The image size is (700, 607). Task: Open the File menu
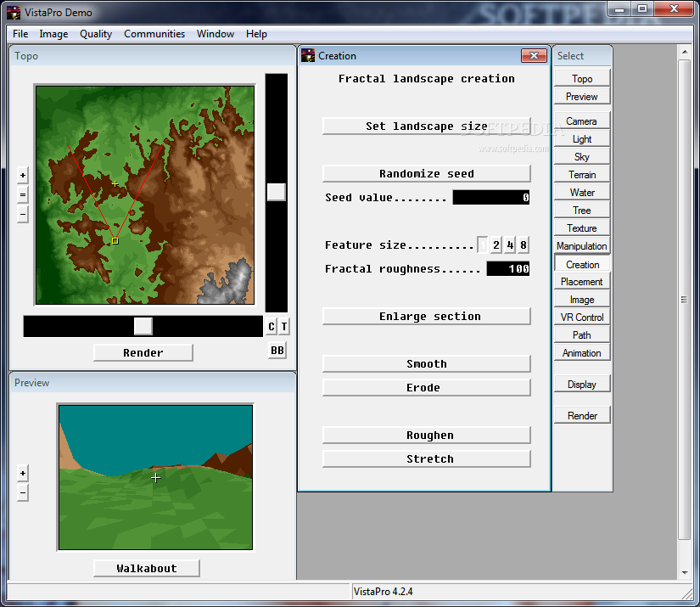pos(20,34)
